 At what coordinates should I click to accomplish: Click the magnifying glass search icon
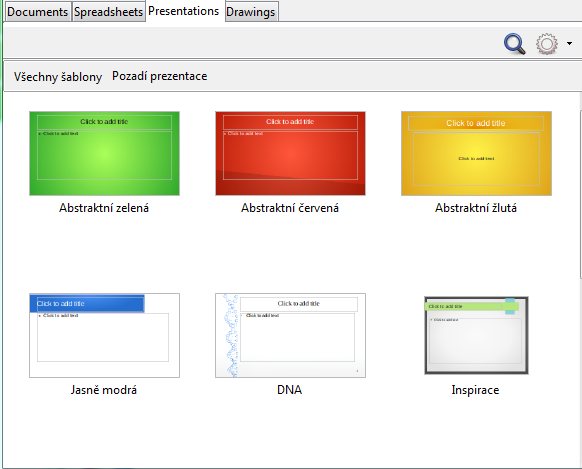point(514,44)
